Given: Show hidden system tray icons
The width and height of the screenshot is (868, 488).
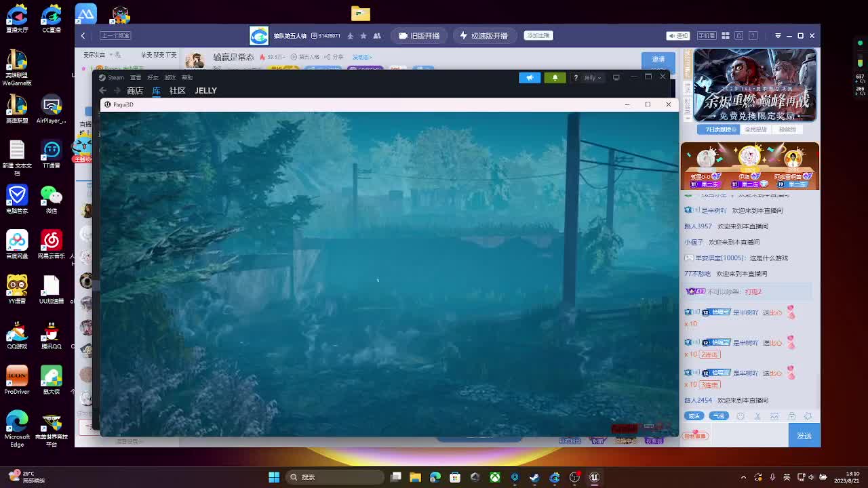Looking at the screenshot, I should tap(744, 477).
